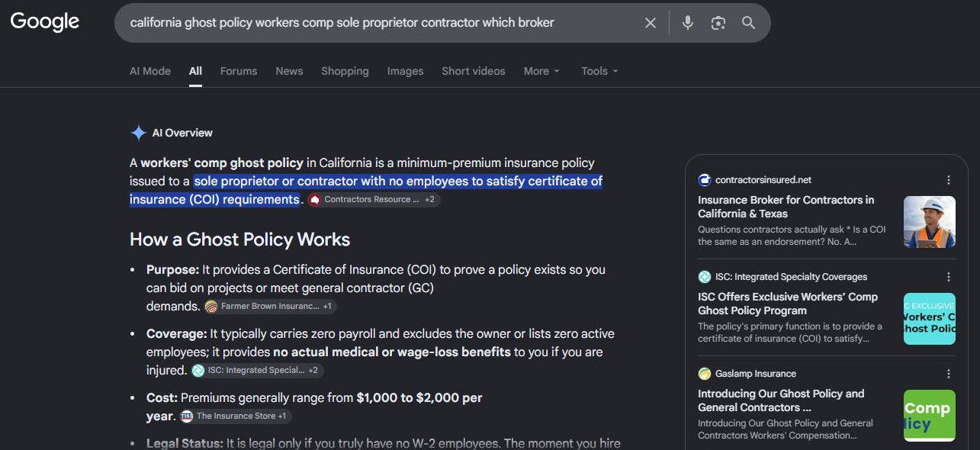Open the Farmer Brown Insurance source chip
Viewport: 980px width, 450px height.
(x=271, y=307)
